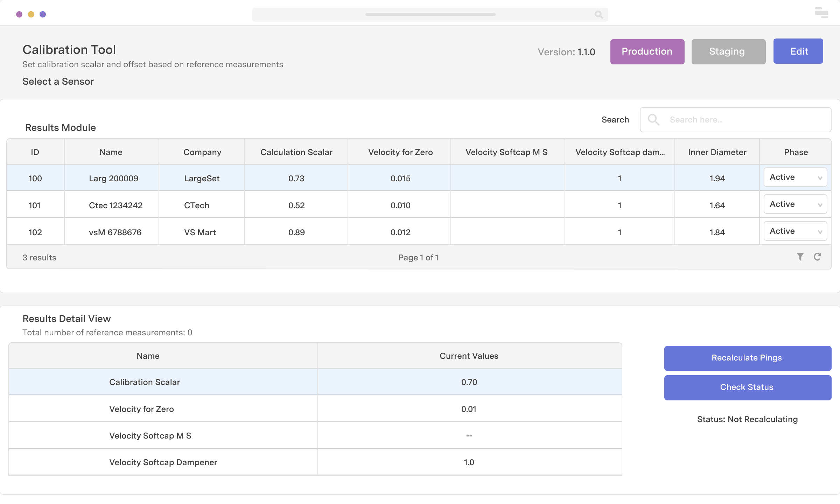Open Phase dropdown for sensor 100
The image size is (840, 504).
[795, 177]
